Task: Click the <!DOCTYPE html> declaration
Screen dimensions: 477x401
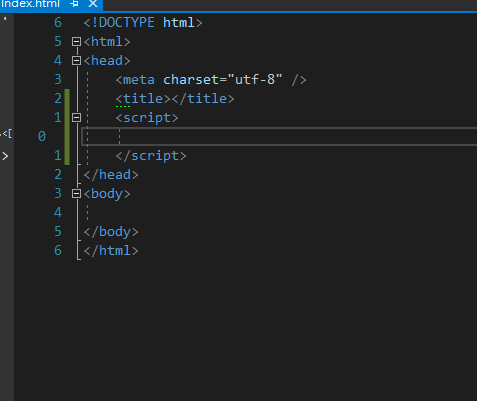Action: click(x=143, y=23)
